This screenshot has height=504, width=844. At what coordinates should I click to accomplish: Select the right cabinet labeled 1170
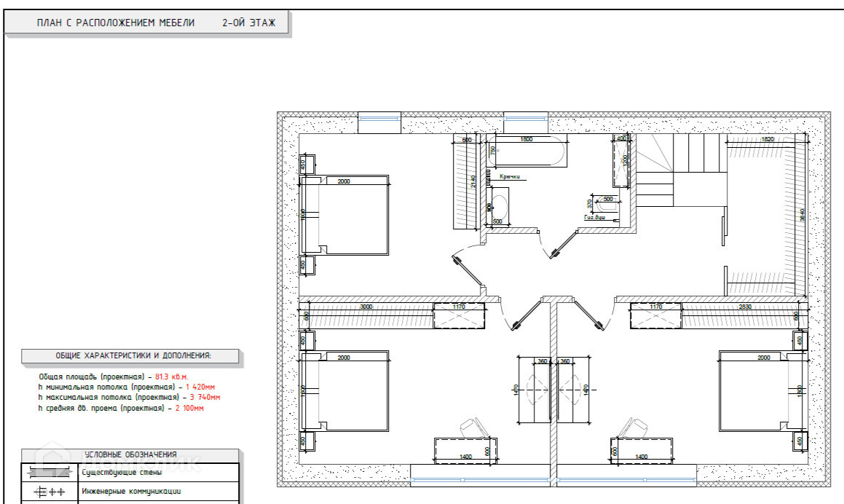pos(655,315)
